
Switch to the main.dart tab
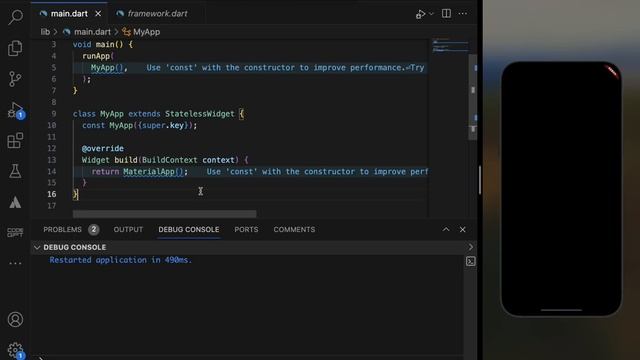[69, 13]
